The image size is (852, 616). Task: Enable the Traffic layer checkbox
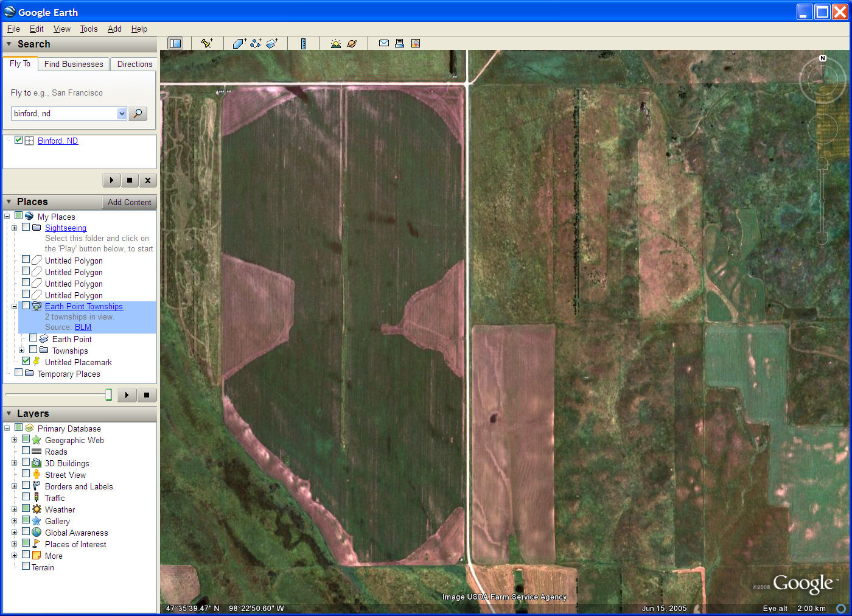point(26,497)
